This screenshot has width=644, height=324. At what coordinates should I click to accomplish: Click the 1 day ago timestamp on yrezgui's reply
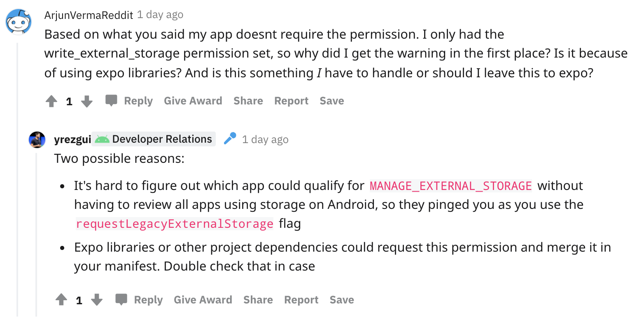[x=265, y=139]
